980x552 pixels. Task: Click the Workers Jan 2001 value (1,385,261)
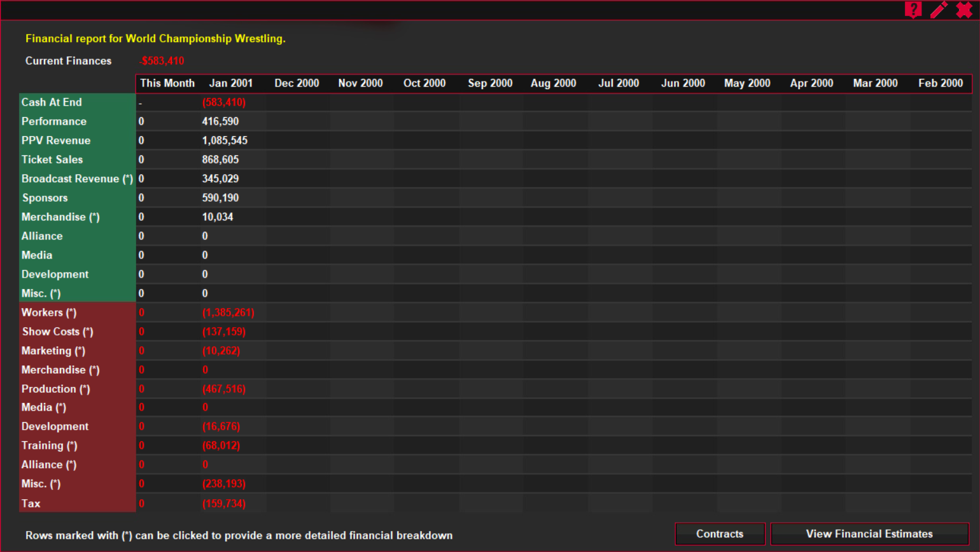coord(228,313)
